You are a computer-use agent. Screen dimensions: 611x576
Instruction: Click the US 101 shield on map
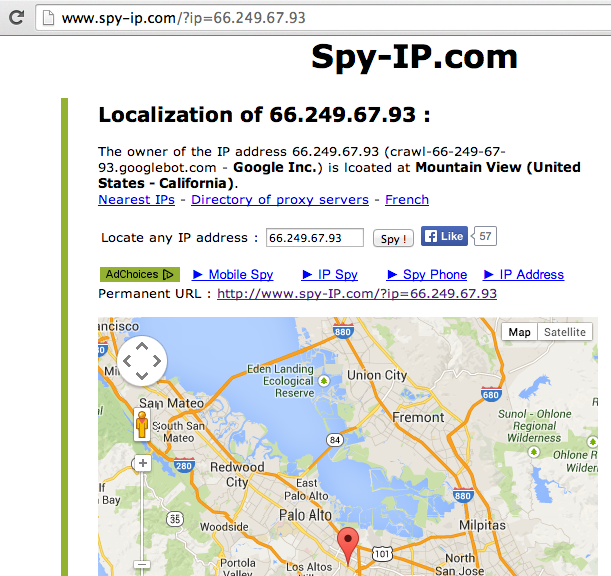click(382, 553)
